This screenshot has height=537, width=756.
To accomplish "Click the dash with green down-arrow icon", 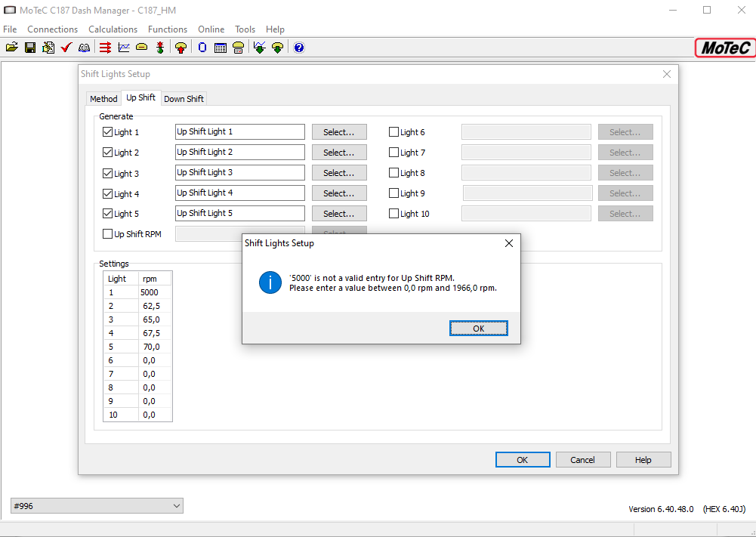I will coord(278,48).
